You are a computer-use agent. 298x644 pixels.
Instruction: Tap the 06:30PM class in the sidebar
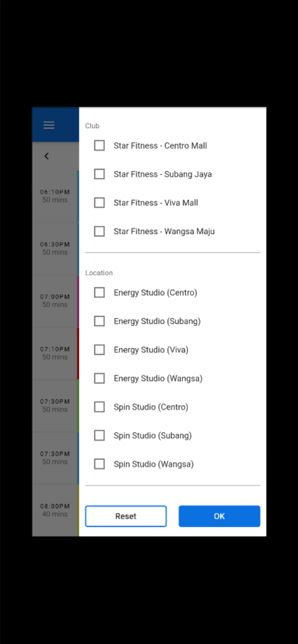pos(55,248)
